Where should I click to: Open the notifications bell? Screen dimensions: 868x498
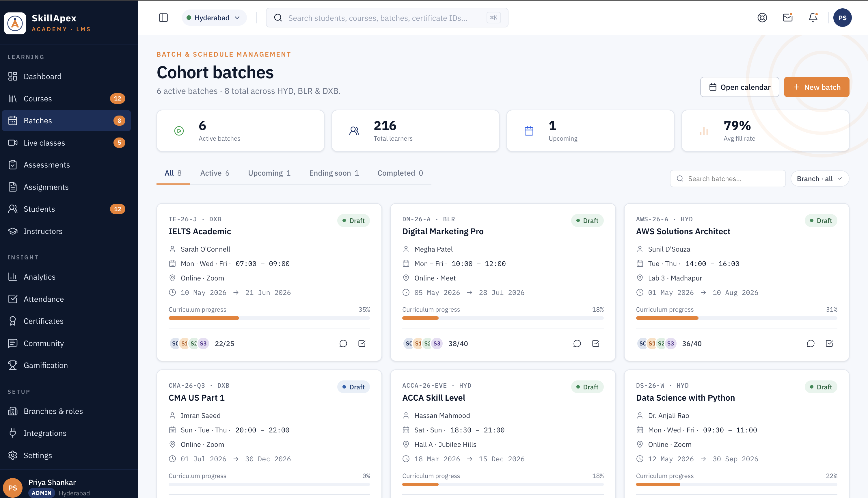coord(813,18)
